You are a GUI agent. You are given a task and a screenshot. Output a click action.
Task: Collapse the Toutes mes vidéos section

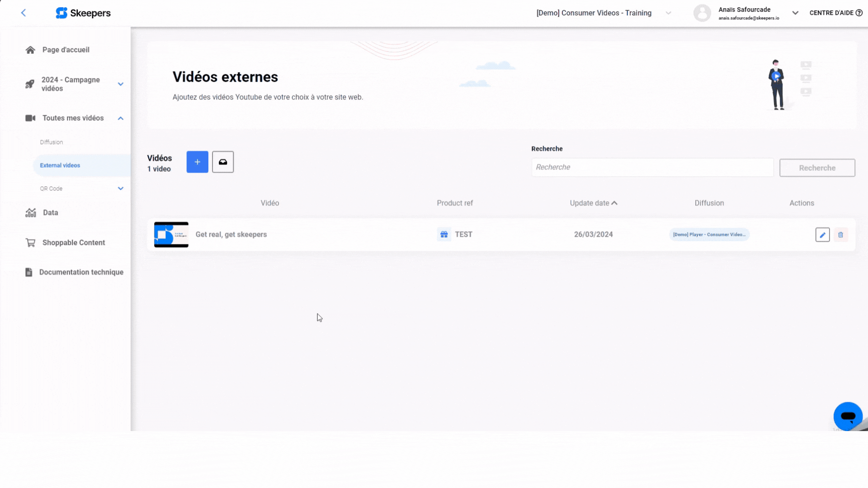tap(120, 118)
